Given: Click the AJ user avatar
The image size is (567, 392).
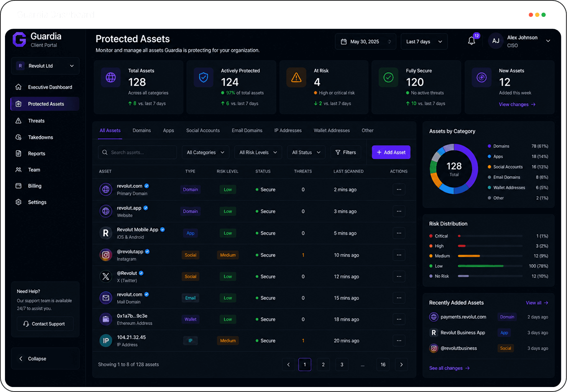Looking at the screenshot, I should coord(496,41).
